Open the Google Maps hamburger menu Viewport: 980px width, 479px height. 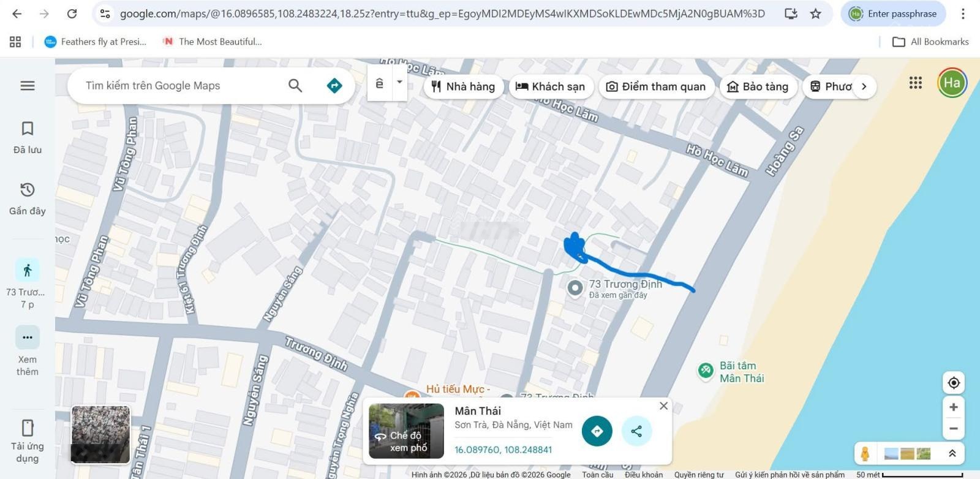point(28,86)
